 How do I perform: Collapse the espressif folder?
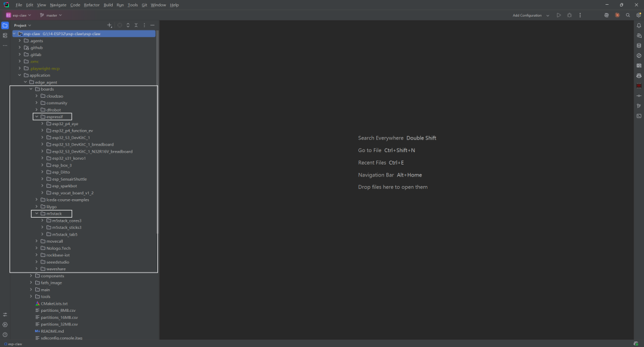36,117
